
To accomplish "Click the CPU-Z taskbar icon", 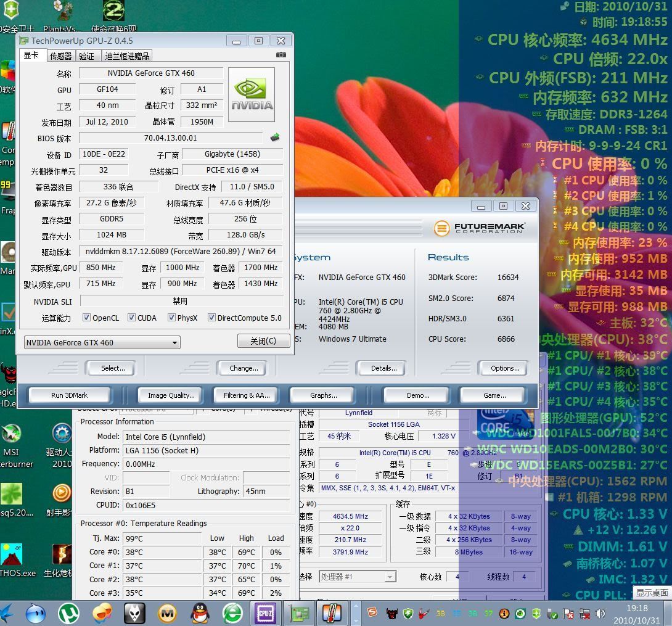I will [x=265, y=613].
